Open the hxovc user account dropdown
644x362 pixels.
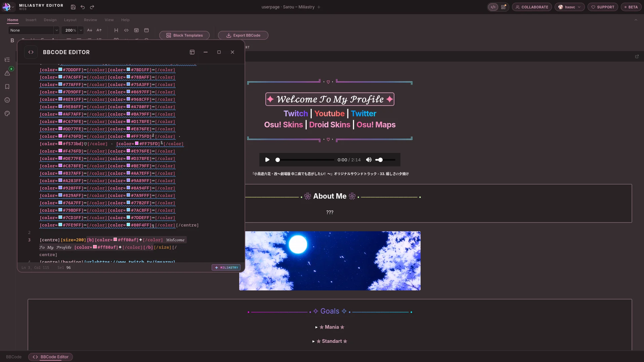(x=570, y=7)
